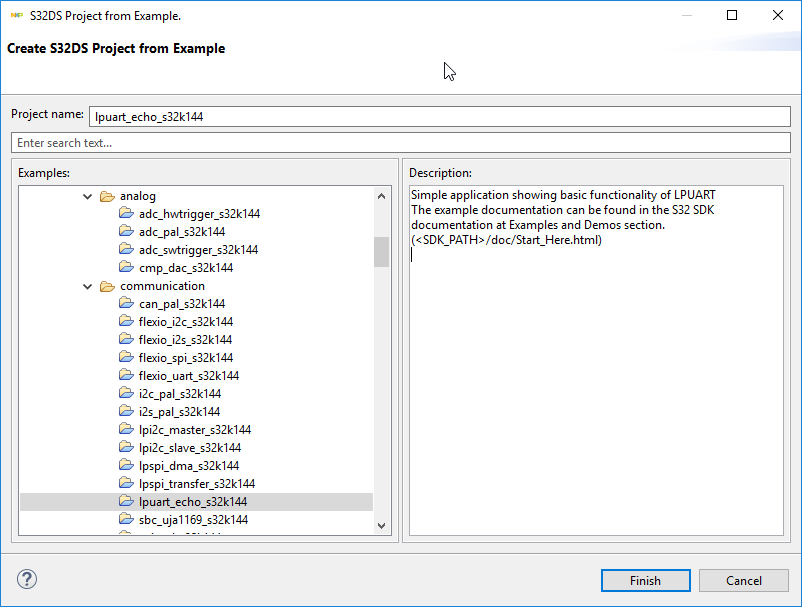Click the examples list scrollbar thumb
Screen dimensions: 802x607
point(381,251)
